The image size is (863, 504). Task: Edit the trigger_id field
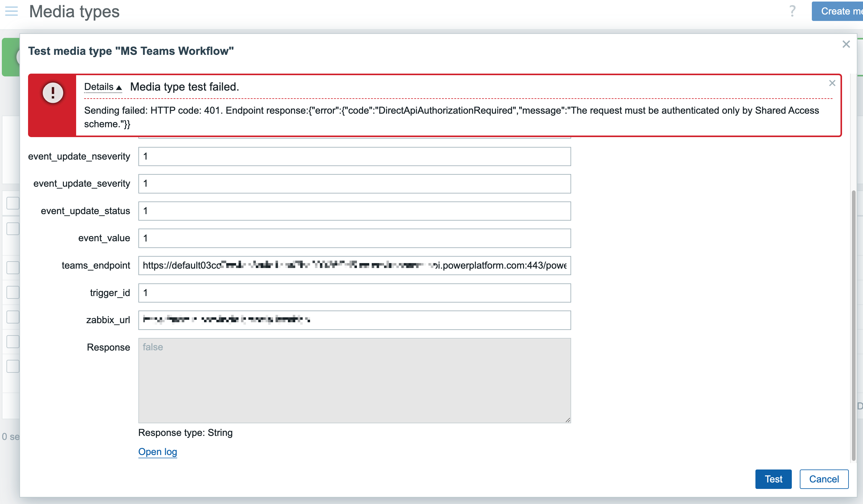click(354, 293)
